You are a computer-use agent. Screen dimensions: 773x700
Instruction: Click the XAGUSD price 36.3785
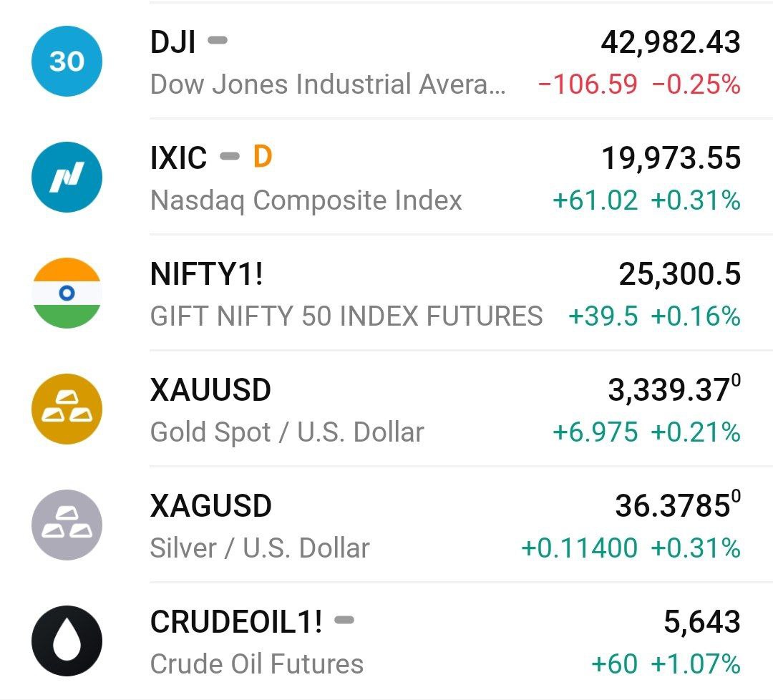(x=672, y=506)
